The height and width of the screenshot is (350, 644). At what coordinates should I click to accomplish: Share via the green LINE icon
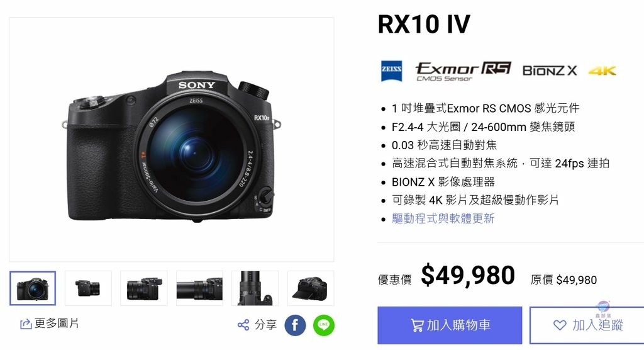(324, 325)
